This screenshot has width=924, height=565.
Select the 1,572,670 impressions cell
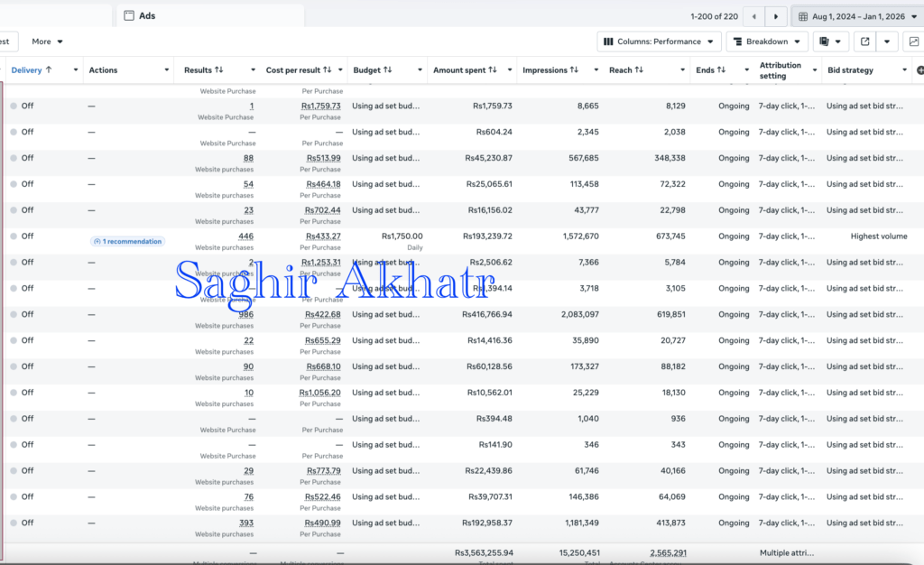click(580, 236)
